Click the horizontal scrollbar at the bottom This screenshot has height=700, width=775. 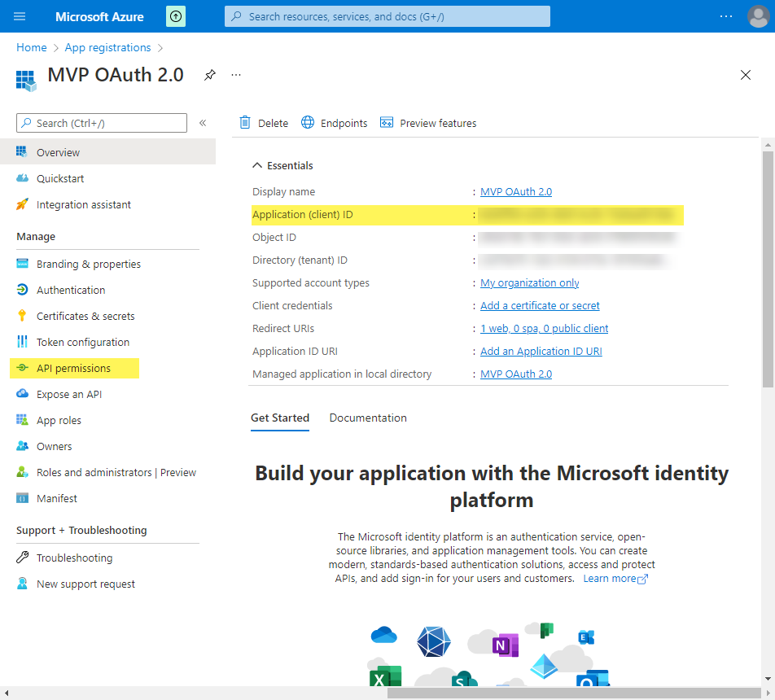click(x=574, y=693)
